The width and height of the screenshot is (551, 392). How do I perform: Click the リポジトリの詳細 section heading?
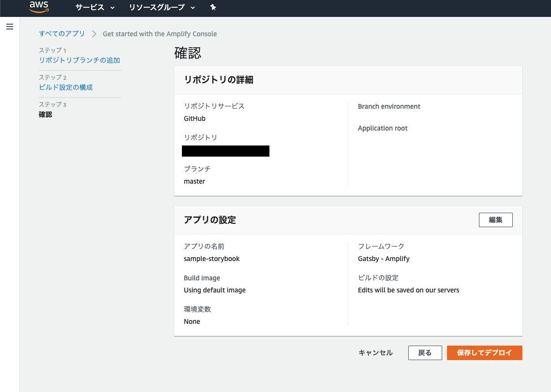coord(219,80)
